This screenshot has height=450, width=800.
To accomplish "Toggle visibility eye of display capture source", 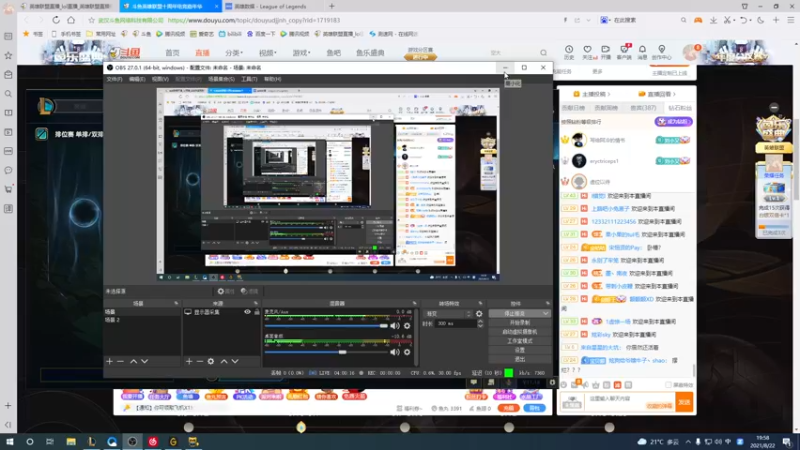I will point(247,312).
